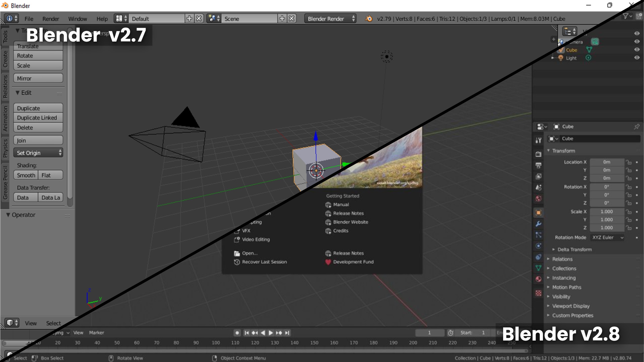Open the File menu
This screenshot has width=644, height=362.
pos(29,19)
